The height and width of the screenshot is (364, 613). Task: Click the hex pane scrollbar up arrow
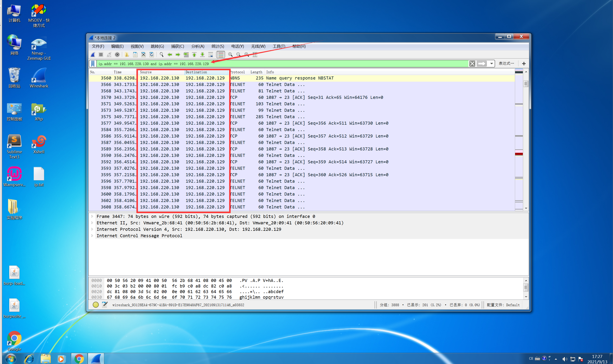[526, 280]
